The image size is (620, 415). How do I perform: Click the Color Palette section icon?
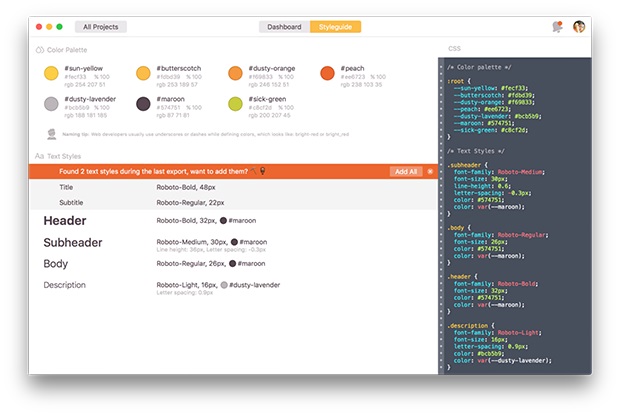pos(39,50)
